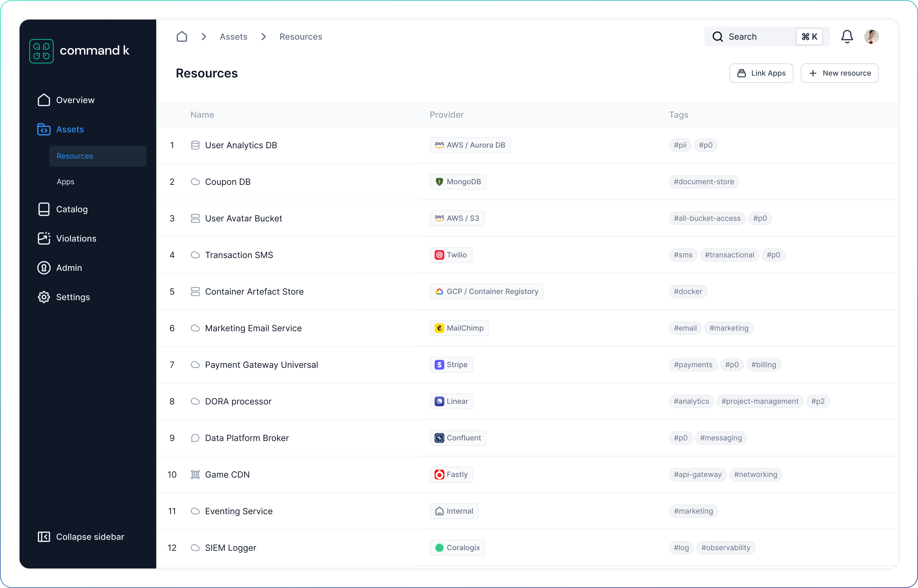Image resolution: width=918 pixels, height=588 pixels.
Task: Click the search magnifier icon
Action: pyautogui.click(x=717, y=37)
